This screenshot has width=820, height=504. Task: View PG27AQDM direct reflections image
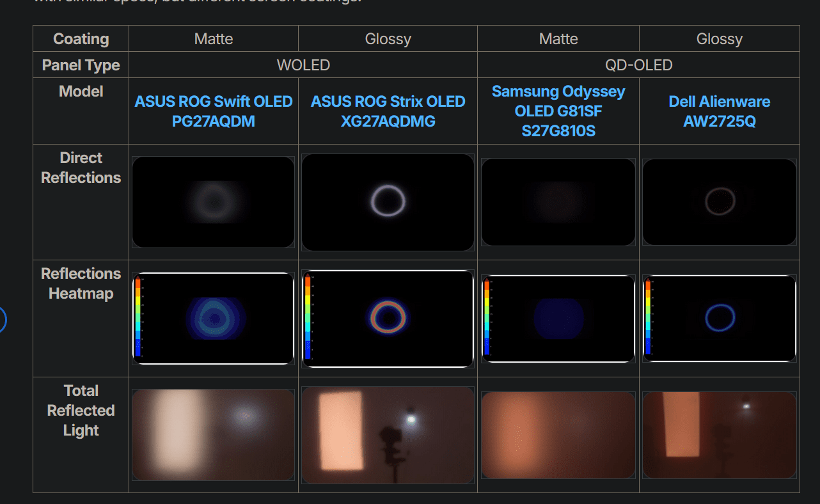[x=214, y=202]
